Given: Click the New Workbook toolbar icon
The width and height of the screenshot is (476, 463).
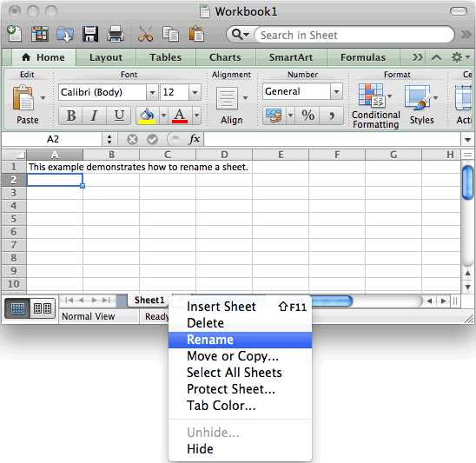Looking at the screenshot, I should [x=14, y=33].
